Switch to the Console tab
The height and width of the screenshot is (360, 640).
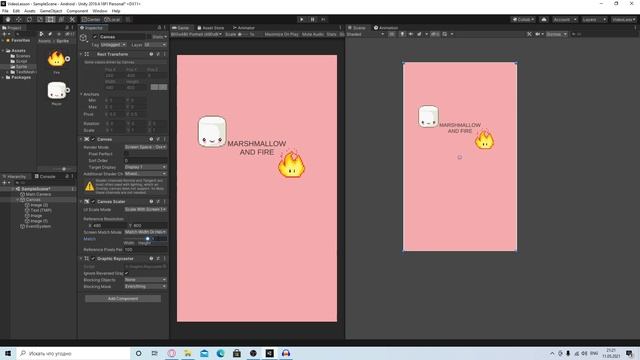click(x=45, y=176)
